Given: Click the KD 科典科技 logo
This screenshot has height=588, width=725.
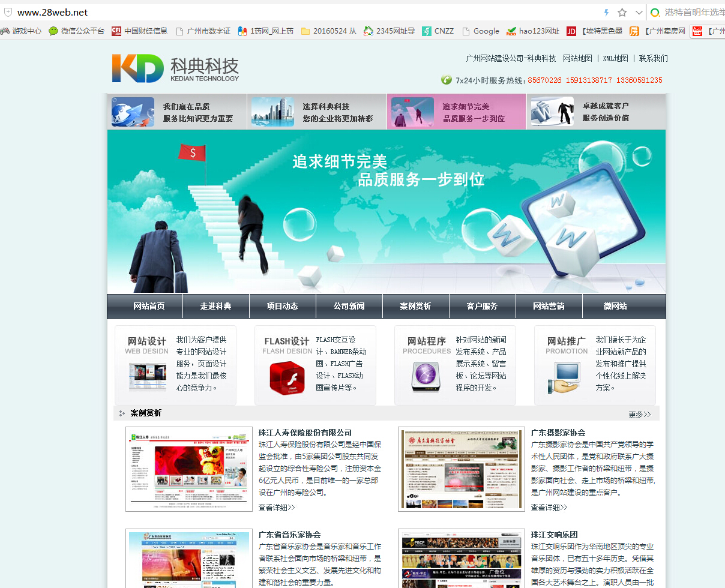Looking at the screenshot, I should (175, 68).
